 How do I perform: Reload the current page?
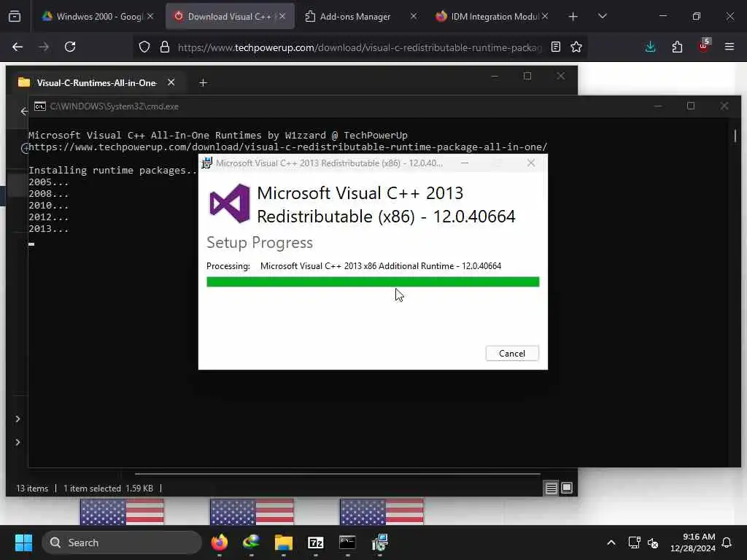[x=70, y=47]
